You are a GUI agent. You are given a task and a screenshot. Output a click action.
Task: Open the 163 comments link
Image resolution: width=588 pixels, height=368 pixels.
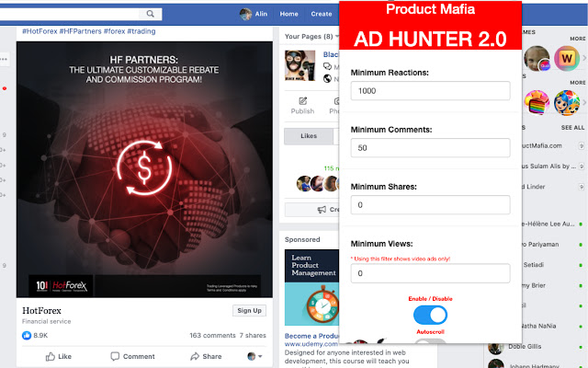point(212,335)
